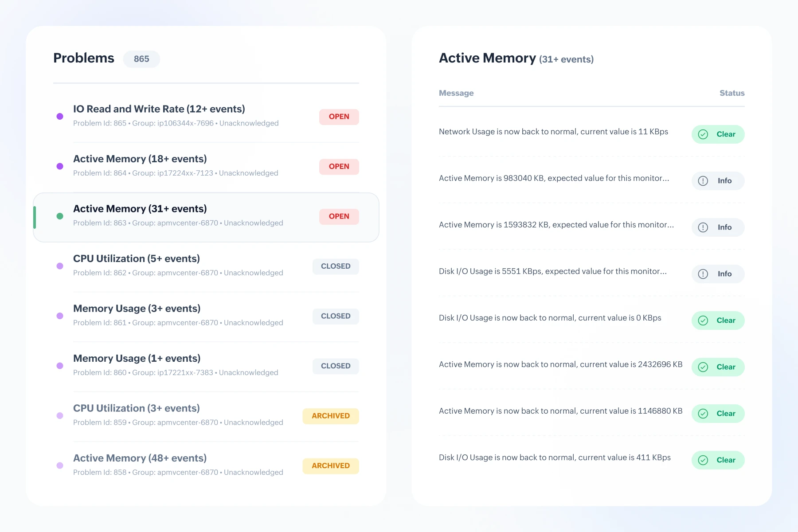Image resolution: width=798 pixels, height=532 pixels.
Task: Click the green dot beside Active Memory (31+ events)
Action: (x=60, y=216)
